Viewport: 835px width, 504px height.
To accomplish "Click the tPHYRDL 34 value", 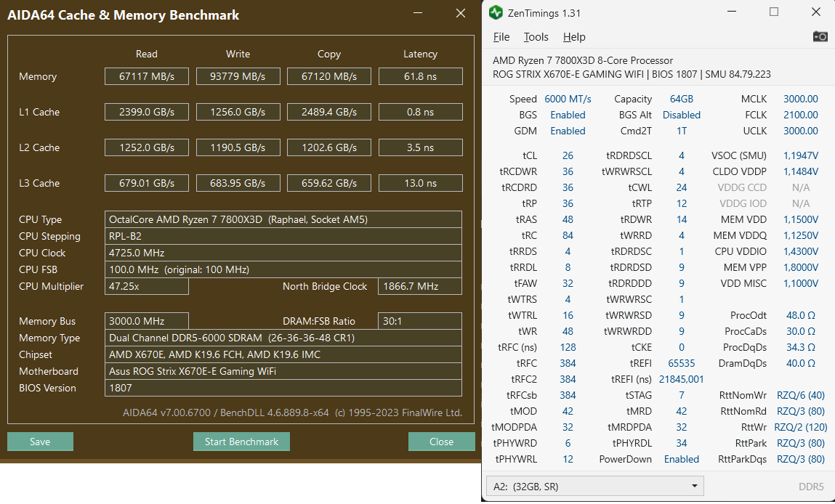I will [681, 443].
